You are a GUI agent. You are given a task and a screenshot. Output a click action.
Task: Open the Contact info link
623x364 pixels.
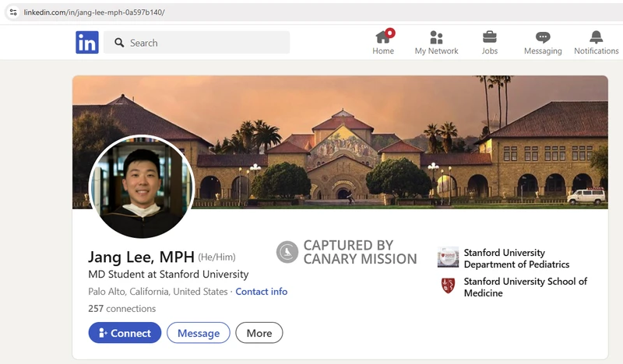pyautogui.click(x=262, y=292)
